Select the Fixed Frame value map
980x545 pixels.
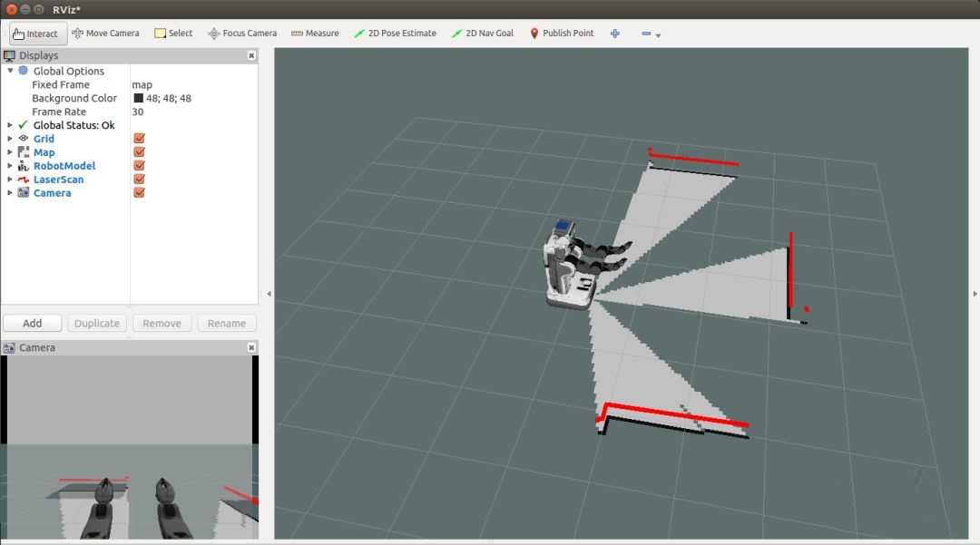(x=142, y=85)
